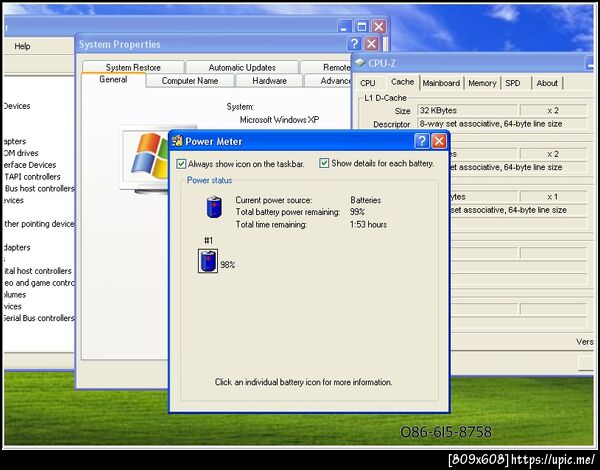Select the General tab in System Properties
Screen dimensions: 600x470
pyautogui.click(x=113, y=80)
